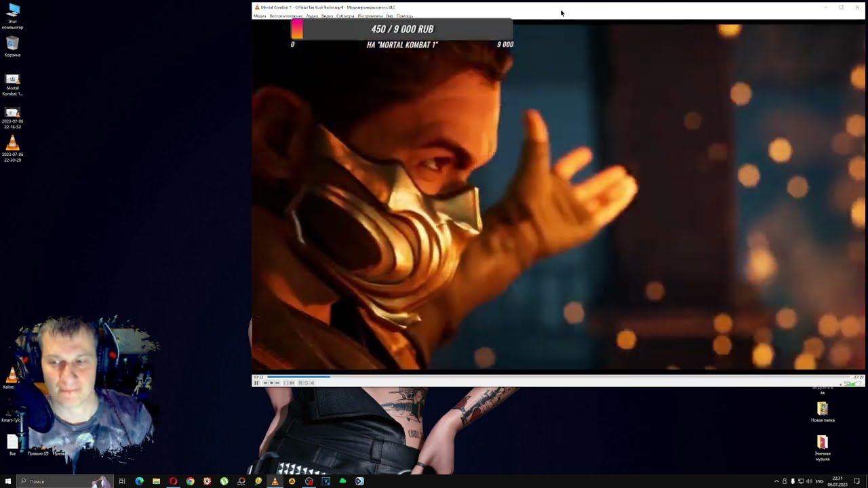The width and height of the screenshot is (868, 488).
Task: Open Task View on the taskbar
Action: pyautogui.click(x=122, y=481)
